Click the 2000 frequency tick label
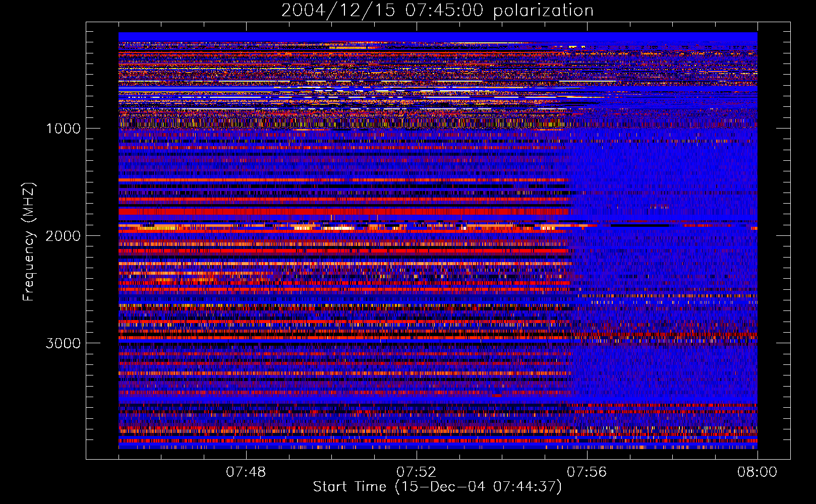The image size is (816, 504). coord(63,236)
